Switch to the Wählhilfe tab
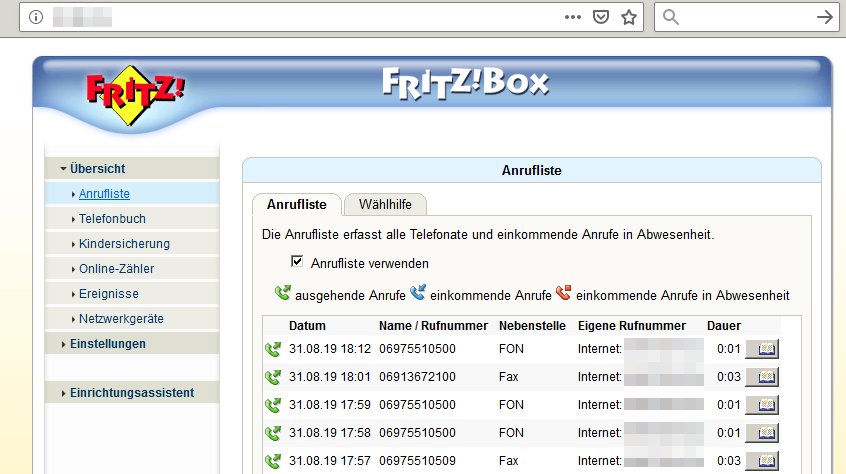Image resolution: width=846 pixels, height=474 pixels. coord(385,204)
